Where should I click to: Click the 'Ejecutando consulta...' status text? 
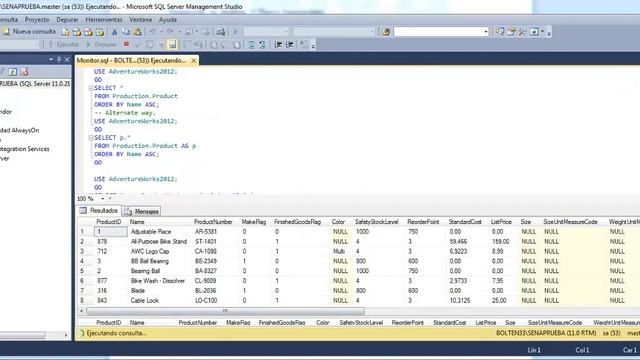point(117,333)
